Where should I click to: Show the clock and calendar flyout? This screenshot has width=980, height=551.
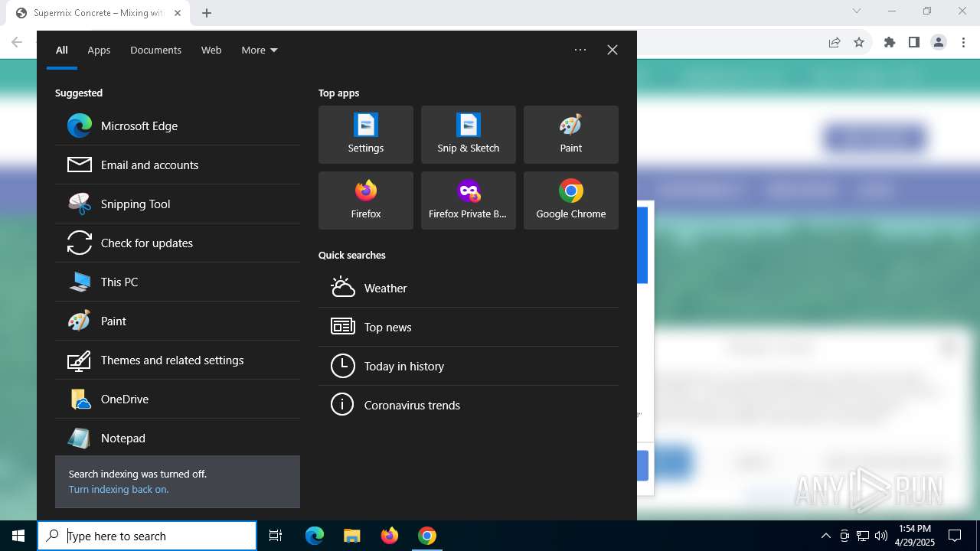tap(914, 536)
